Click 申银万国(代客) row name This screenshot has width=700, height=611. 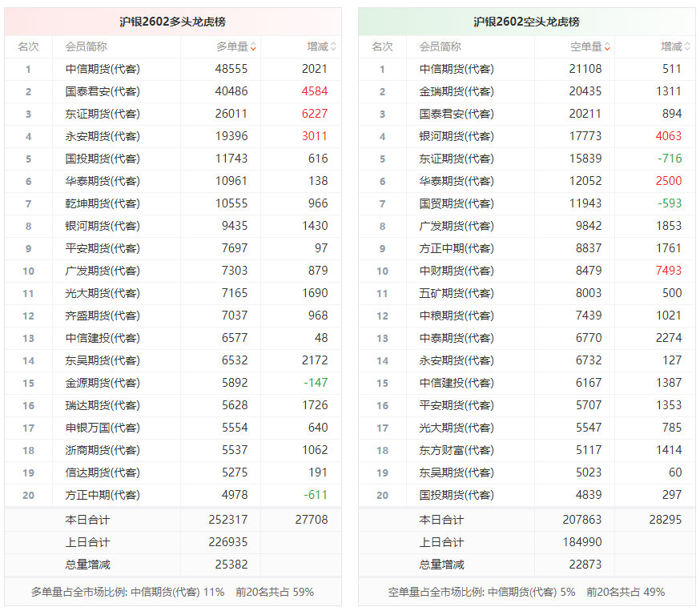click(x=103, y=428)
